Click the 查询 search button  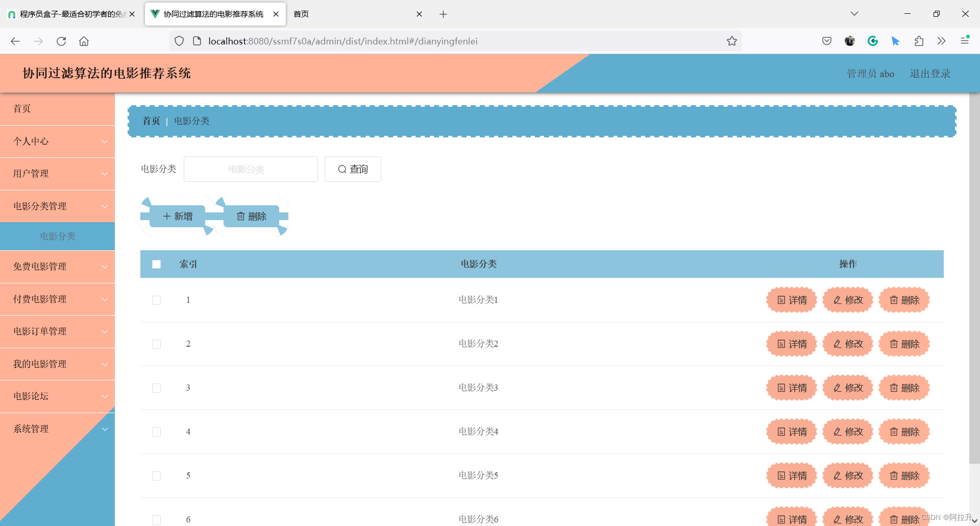click(x=353, y=169)
